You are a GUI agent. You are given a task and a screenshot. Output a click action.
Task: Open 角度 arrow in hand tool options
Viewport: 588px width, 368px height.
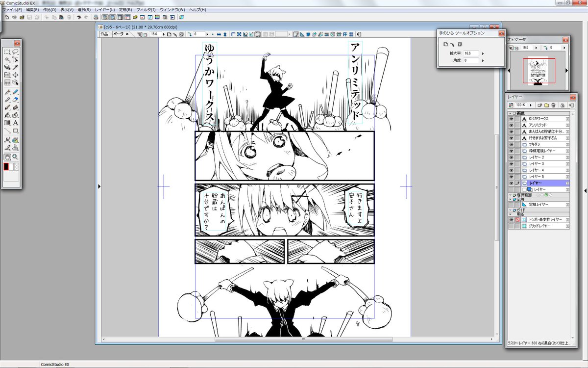483,60
